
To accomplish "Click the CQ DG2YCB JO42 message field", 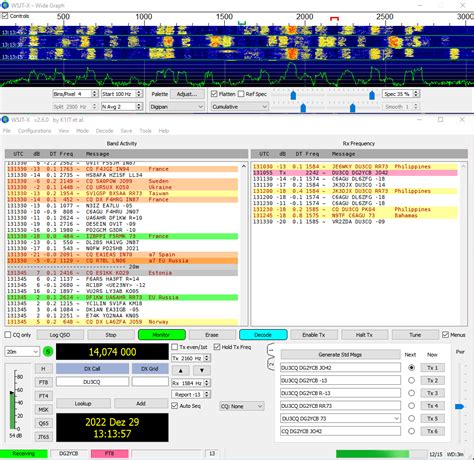I will [340, 431].
